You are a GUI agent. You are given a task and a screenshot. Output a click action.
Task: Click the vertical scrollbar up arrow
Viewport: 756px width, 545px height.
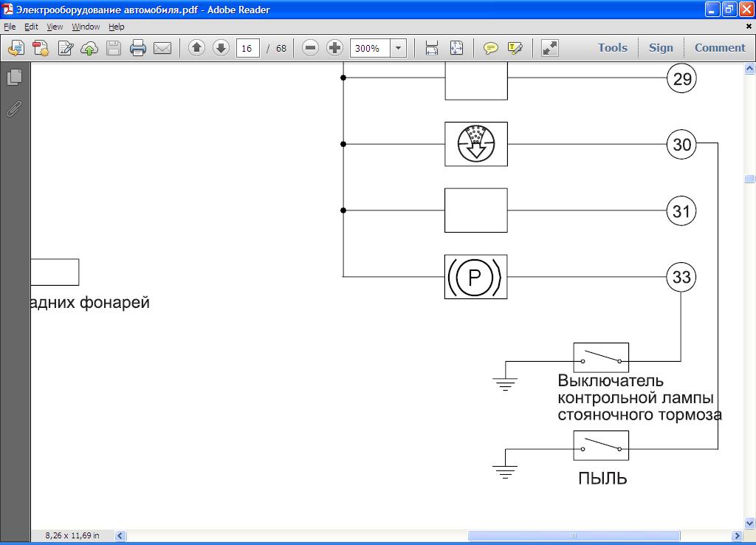click(x=750, y=69)
